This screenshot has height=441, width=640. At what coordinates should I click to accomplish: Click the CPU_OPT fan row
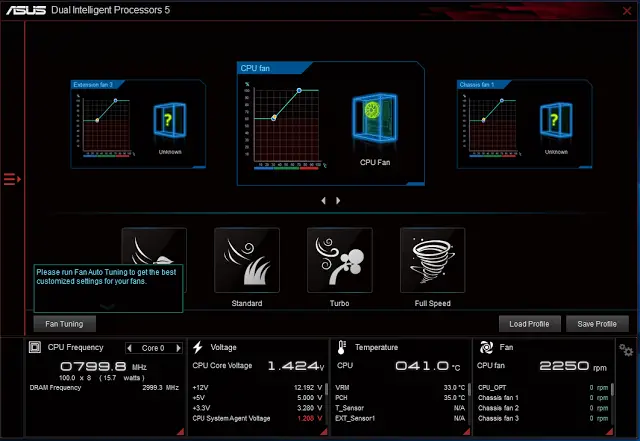click(543, 388)
